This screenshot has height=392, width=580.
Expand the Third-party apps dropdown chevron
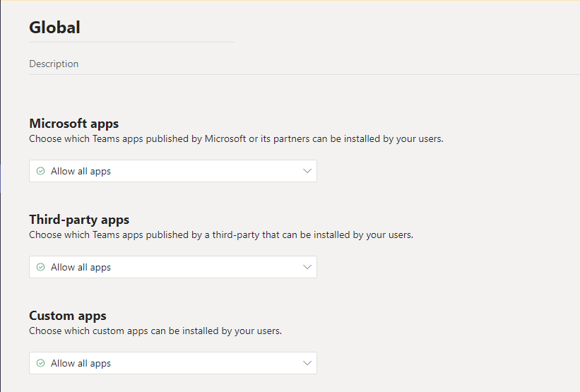click(x=307, y=267)
